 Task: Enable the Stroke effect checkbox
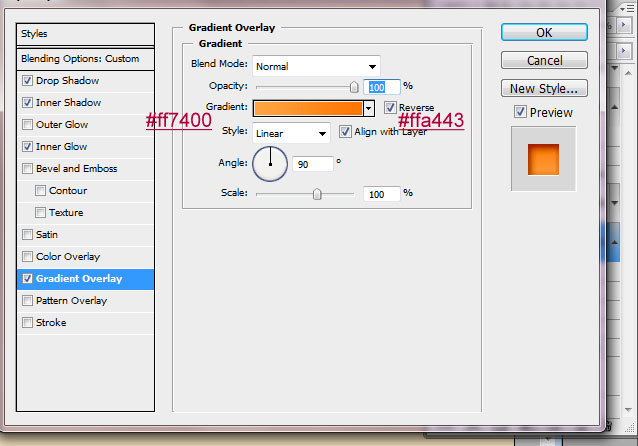(27, 323)
